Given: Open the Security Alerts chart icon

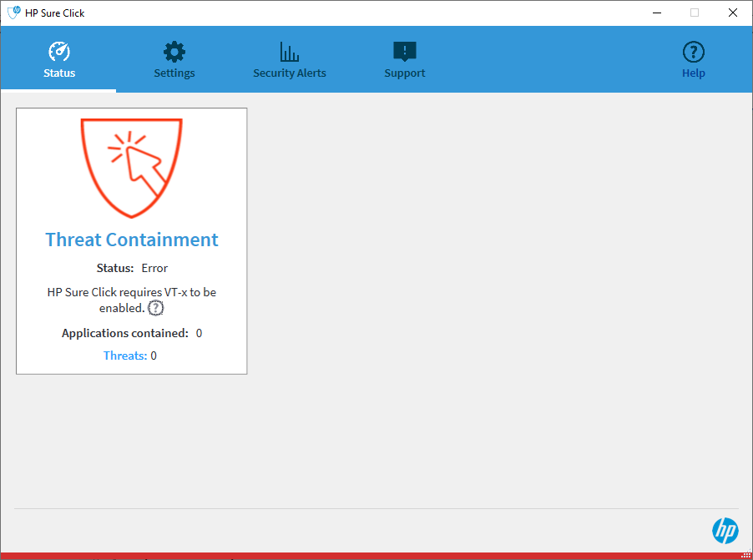Looking at the screenshot, I should pyautogui.click(x=289, y=52).
